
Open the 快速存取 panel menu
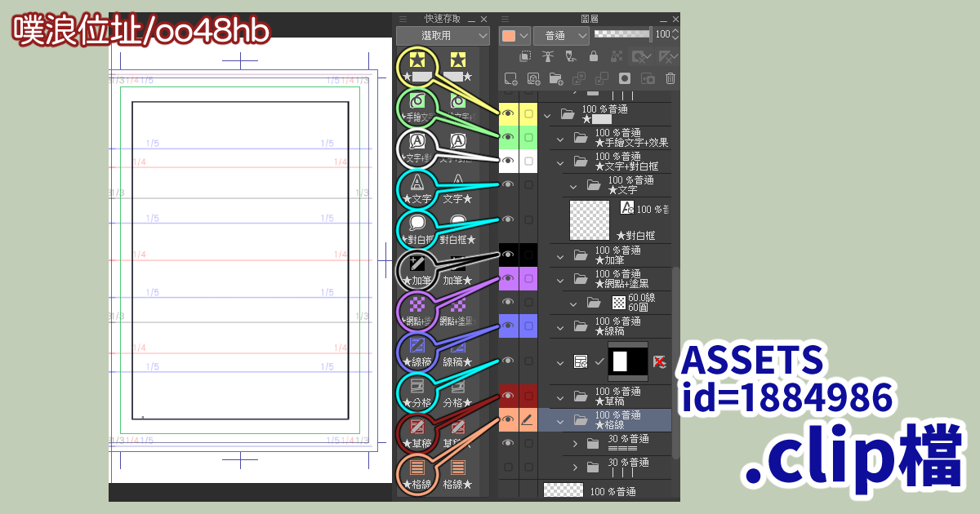[403, 19]
